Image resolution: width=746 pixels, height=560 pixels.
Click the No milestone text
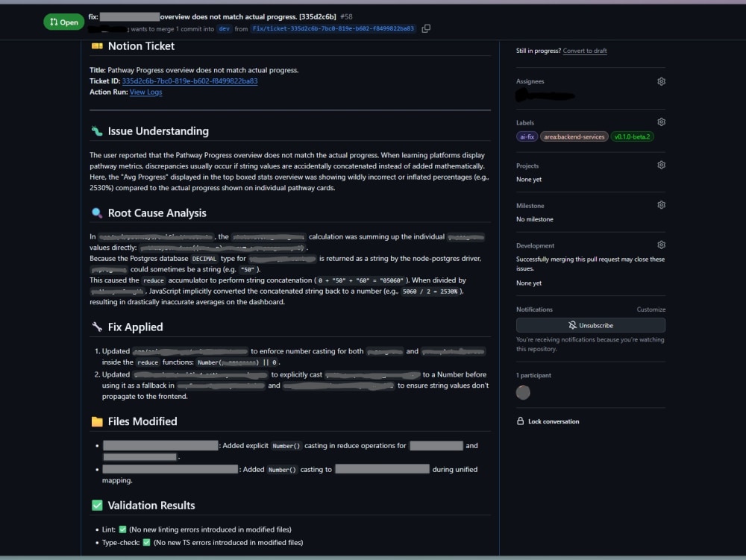point(535,219)
